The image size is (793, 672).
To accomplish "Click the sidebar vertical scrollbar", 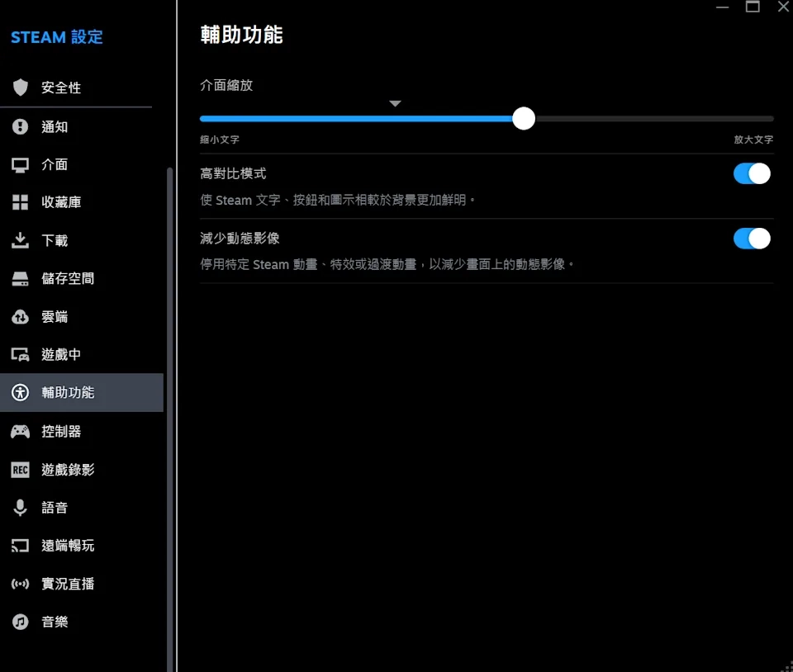I will click(170, 413).
